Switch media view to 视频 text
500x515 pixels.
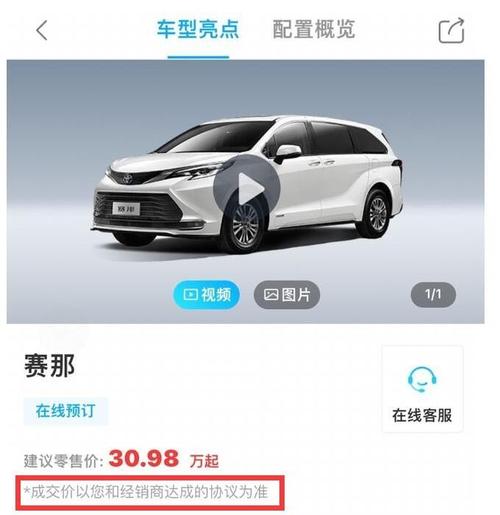pyautogui.click(x=216, y=295)
